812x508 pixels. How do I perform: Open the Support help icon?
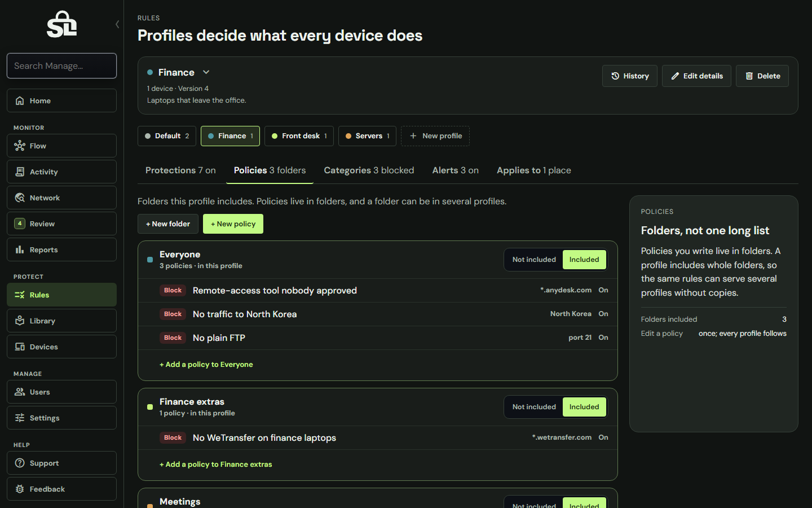point(20,463)
